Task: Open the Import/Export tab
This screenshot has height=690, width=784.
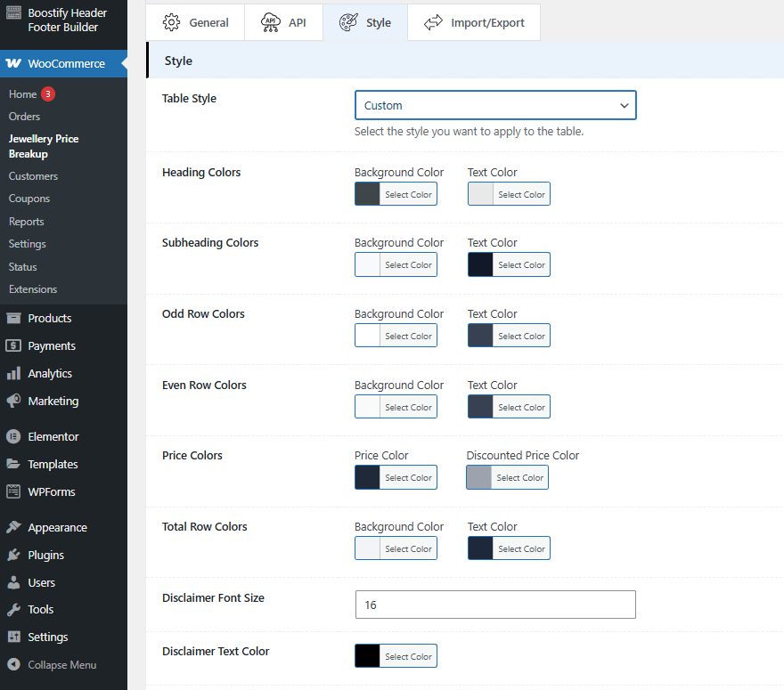Action: coord(473,22)
